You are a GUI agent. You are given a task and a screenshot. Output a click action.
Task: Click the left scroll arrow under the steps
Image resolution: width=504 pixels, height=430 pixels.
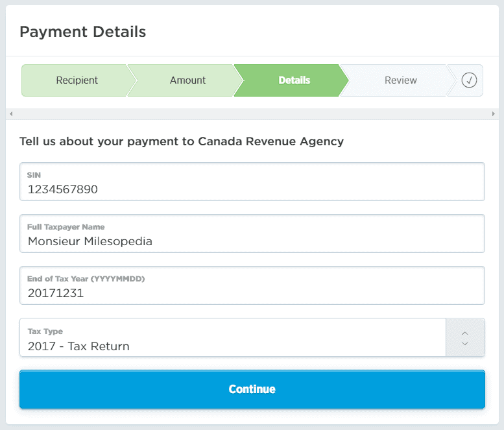[11, 114]
